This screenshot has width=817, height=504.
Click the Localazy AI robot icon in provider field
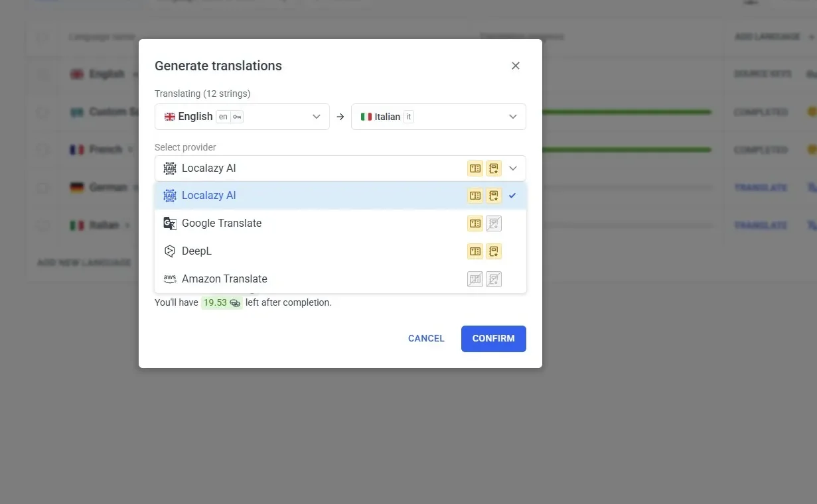point(170,168)
